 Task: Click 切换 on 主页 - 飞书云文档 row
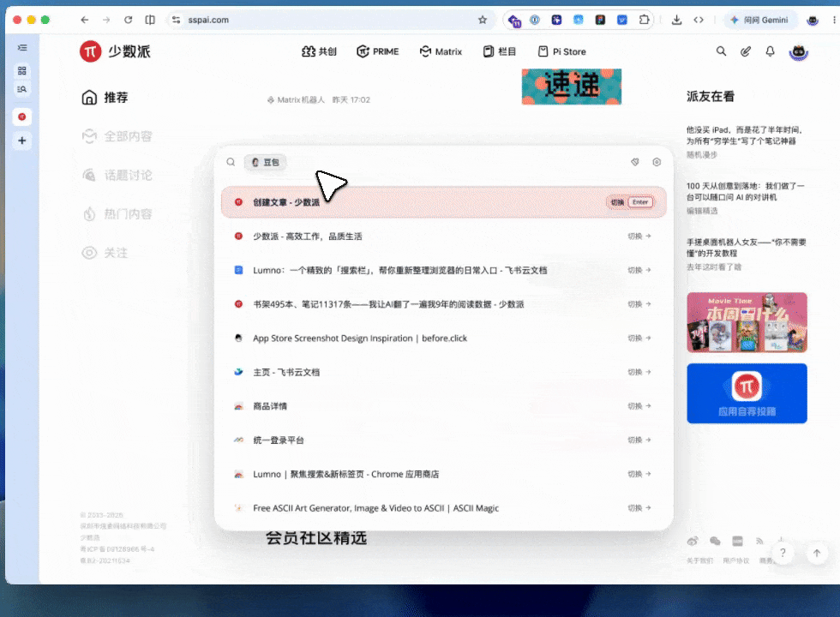639,372
